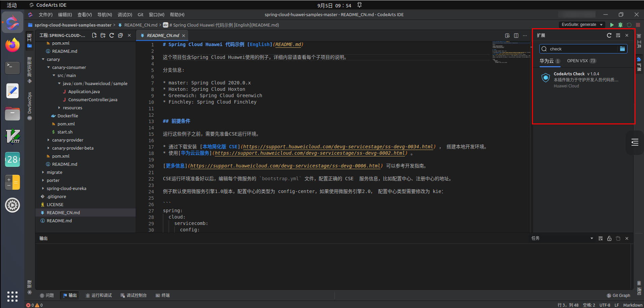Switch to the 终端 bottom tab
This screenshot has width=644, height=308.
pos(163,296)
